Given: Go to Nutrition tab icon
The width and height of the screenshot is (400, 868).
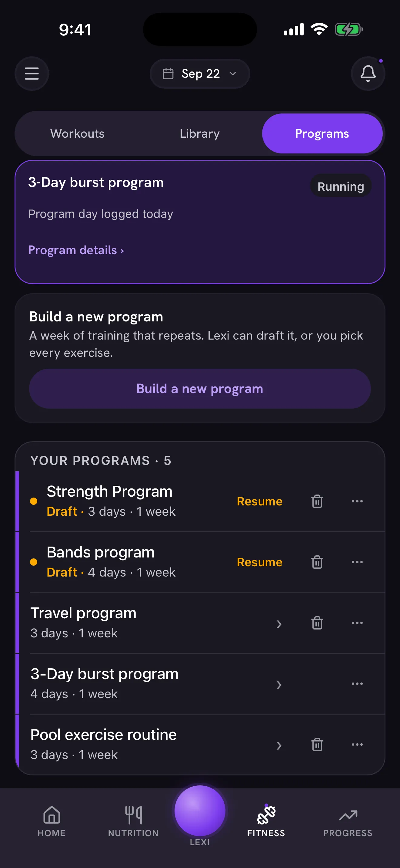Looking at the screenshot, I should tap(134, 815).
